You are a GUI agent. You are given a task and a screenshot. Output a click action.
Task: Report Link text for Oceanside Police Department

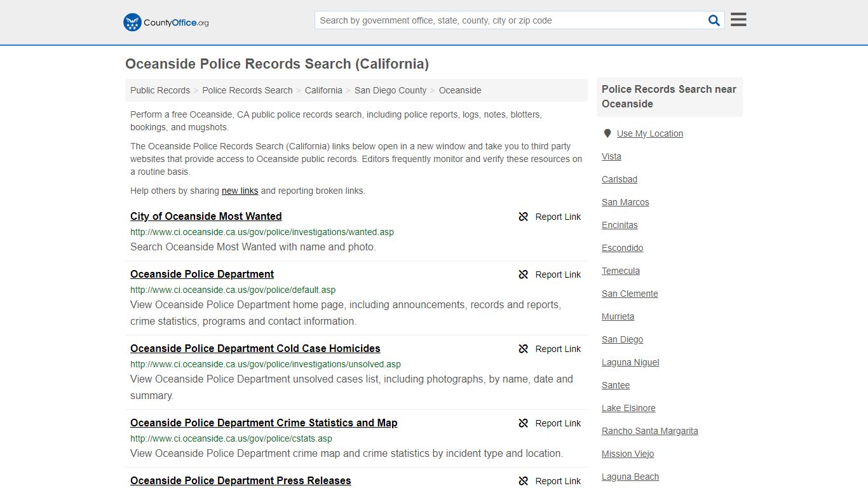pyautogui.click(x=558, y=274)
